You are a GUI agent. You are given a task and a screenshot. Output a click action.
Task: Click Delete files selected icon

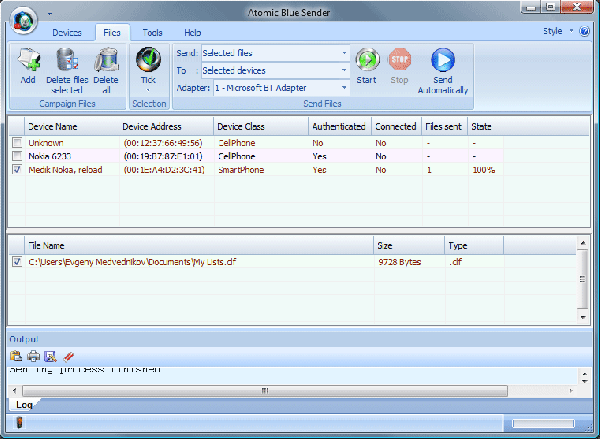click(x=67, y=62)
